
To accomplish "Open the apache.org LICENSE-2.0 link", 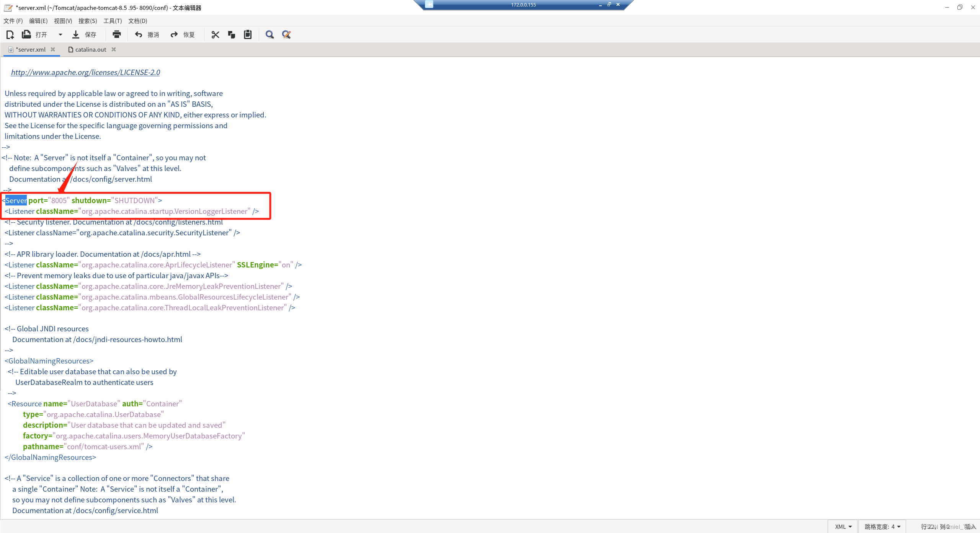I will pos(85,72).
